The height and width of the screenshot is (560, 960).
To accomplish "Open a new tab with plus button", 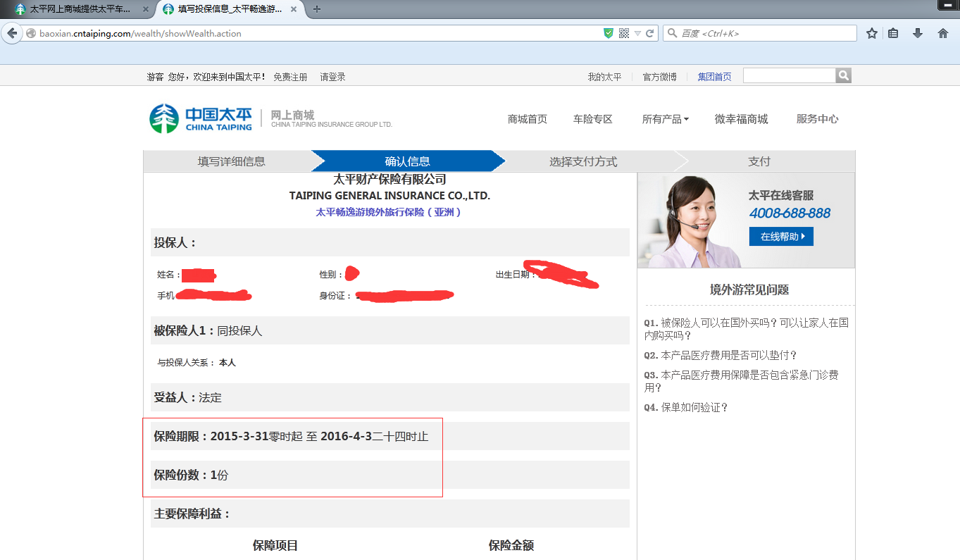I will point(317,9).
